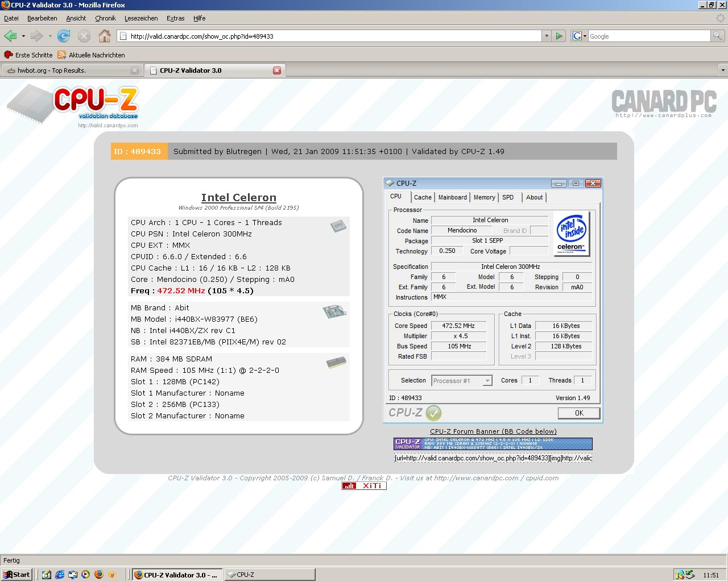
Task: Click the green validated checkmark badge
Action: tap(433, 413)
